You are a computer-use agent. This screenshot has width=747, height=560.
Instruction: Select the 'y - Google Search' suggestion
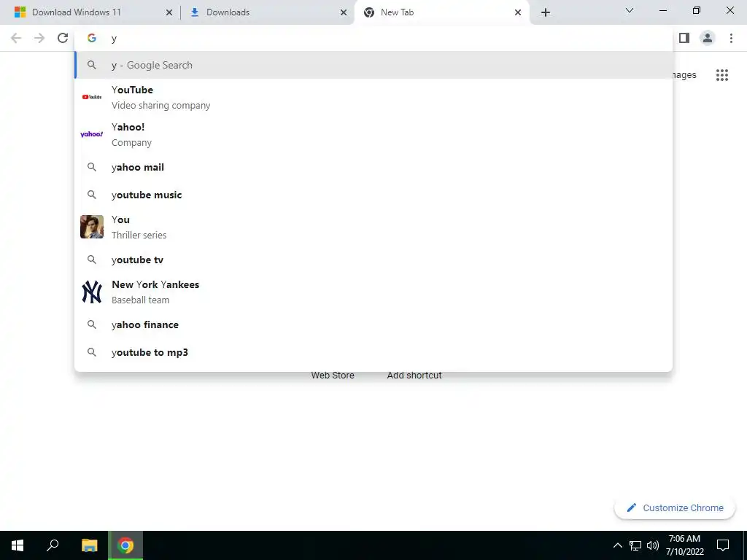(x=373, y=65)
